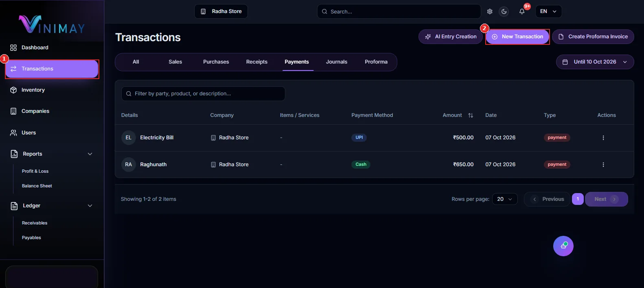The width and height of the screenshot is (644, 288).
Task: Open the Until 10 Oct 2026 date filter
Action: click(595, 62)
